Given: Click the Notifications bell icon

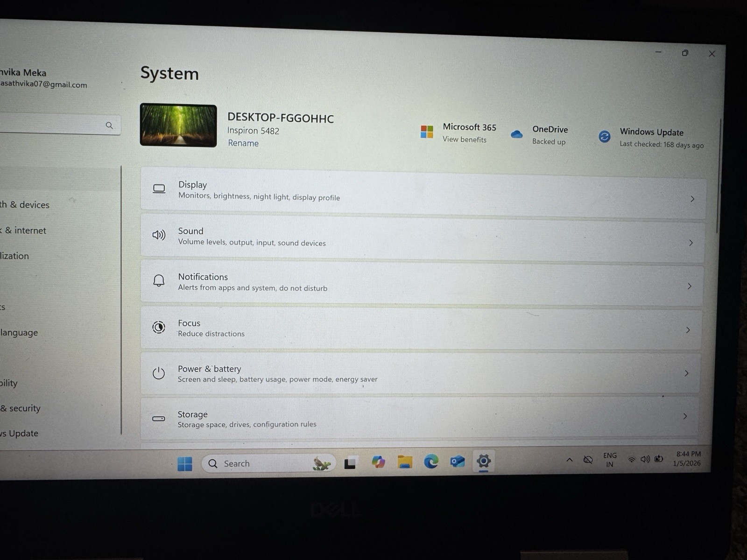Looking at the screenshot, I should pyautogui.click(x=159, y=280).
